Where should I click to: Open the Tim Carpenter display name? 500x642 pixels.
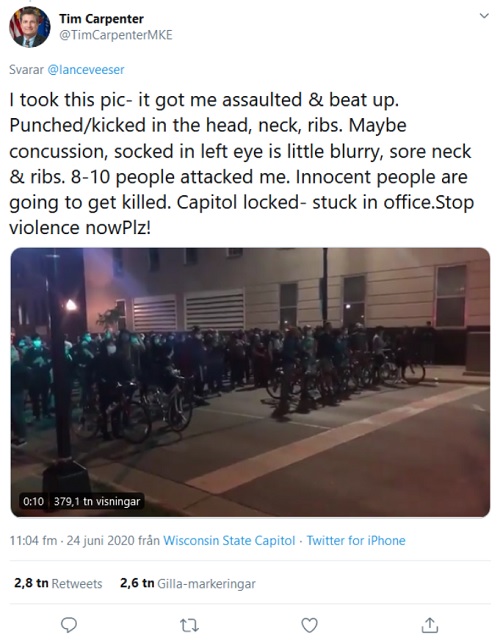click(101, 19)
